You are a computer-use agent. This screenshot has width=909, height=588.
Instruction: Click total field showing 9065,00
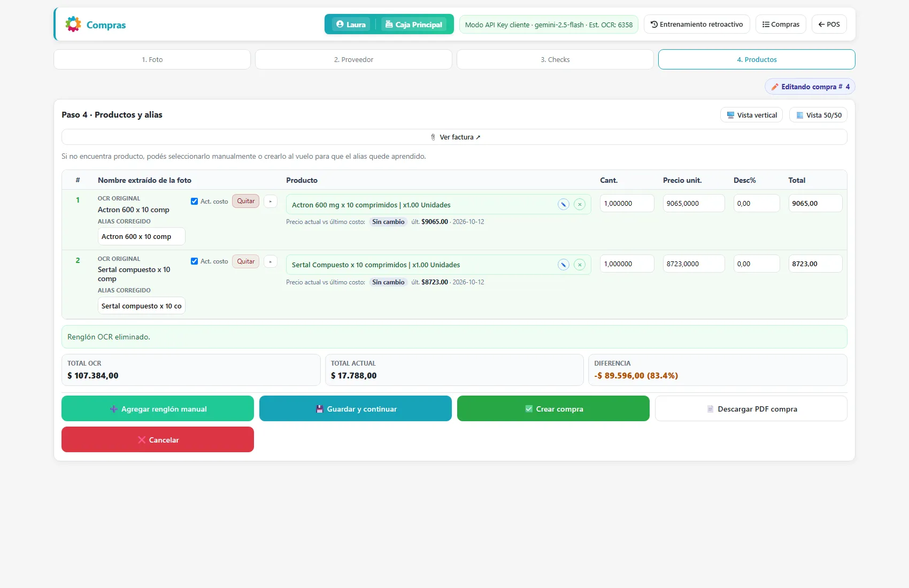click(815, 203)
